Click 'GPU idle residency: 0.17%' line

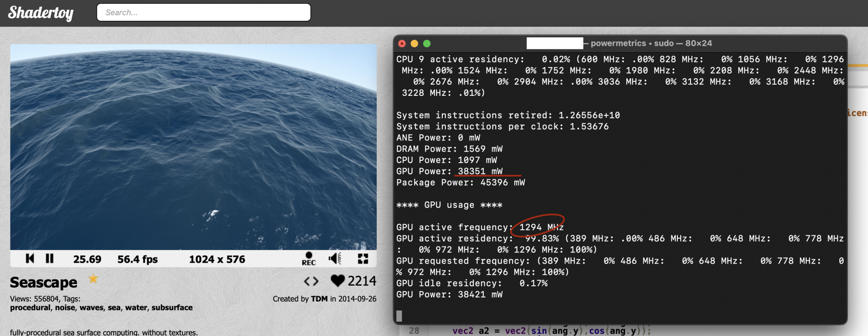[472, 283]
